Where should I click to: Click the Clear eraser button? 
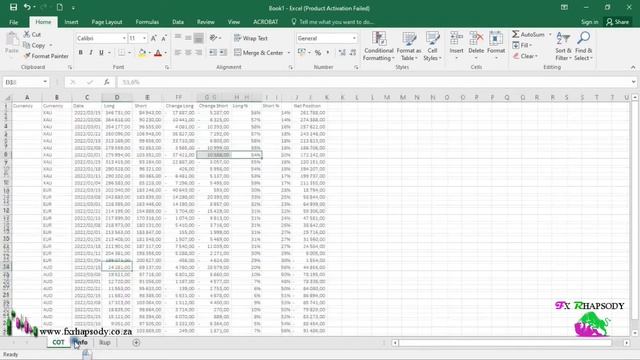pos(525,56)
